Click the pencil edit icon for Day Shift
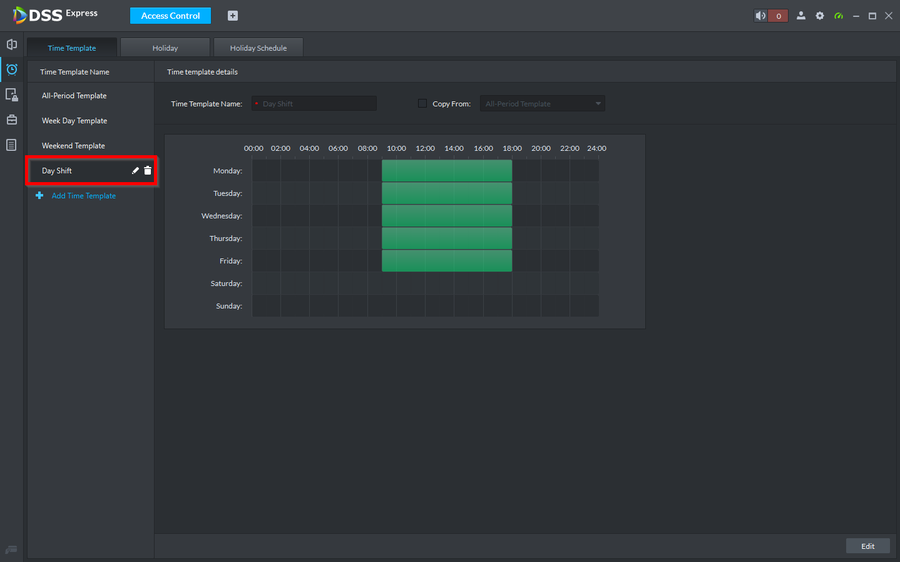Screen dimensions: 900x562 136,171
